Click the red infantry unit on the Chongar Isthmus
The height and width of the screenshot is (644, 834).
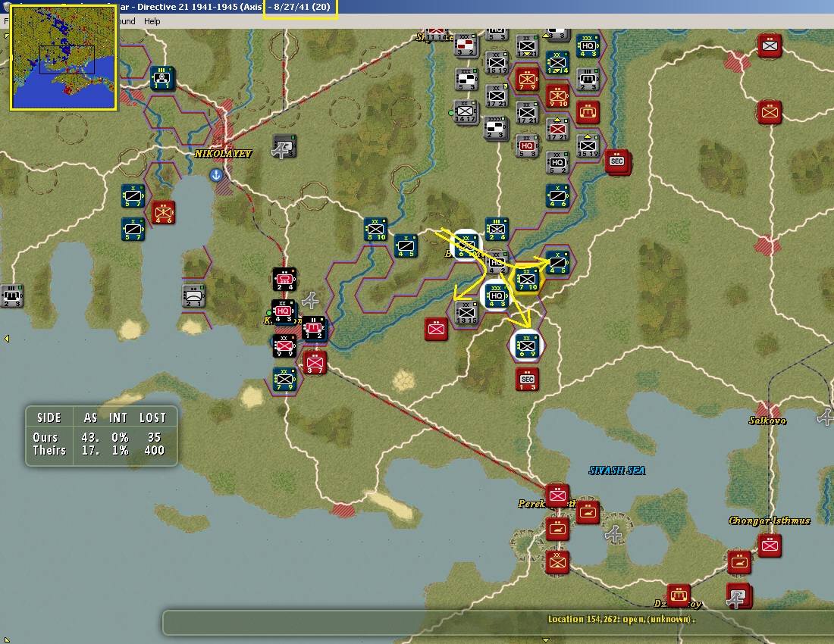pyautogui.click(x=770, y=546)
